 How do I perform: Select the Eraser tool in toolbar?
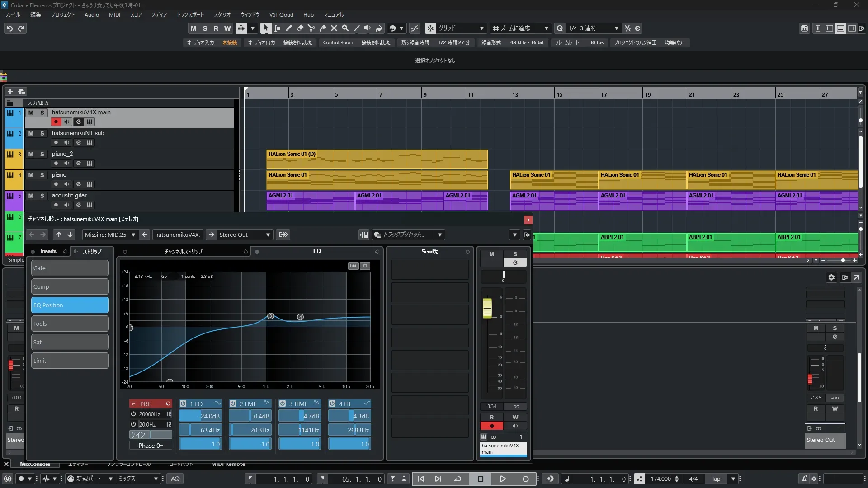(300, 28)
